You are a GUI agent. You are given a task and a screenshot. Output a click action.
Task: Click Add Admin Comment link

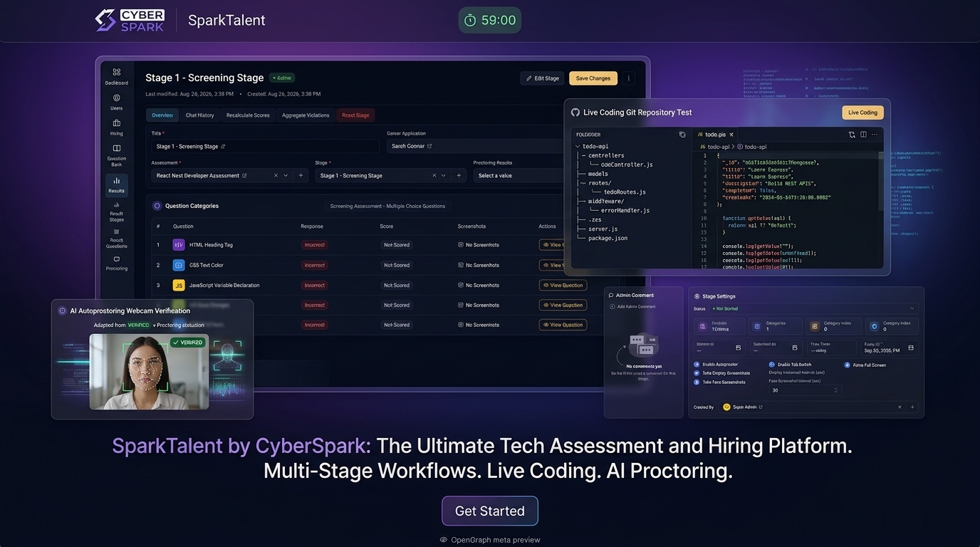click(633, 306)
